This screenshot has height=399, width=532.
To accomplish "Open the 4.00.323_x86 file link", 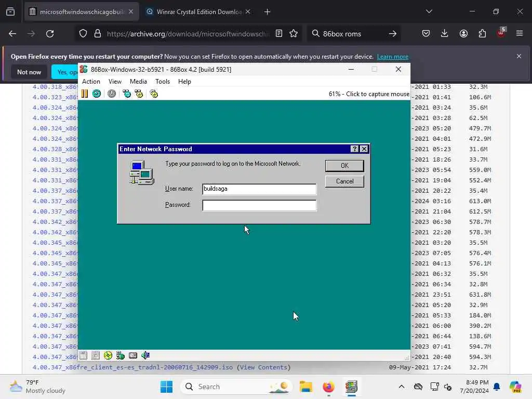I will pos(55,97).
